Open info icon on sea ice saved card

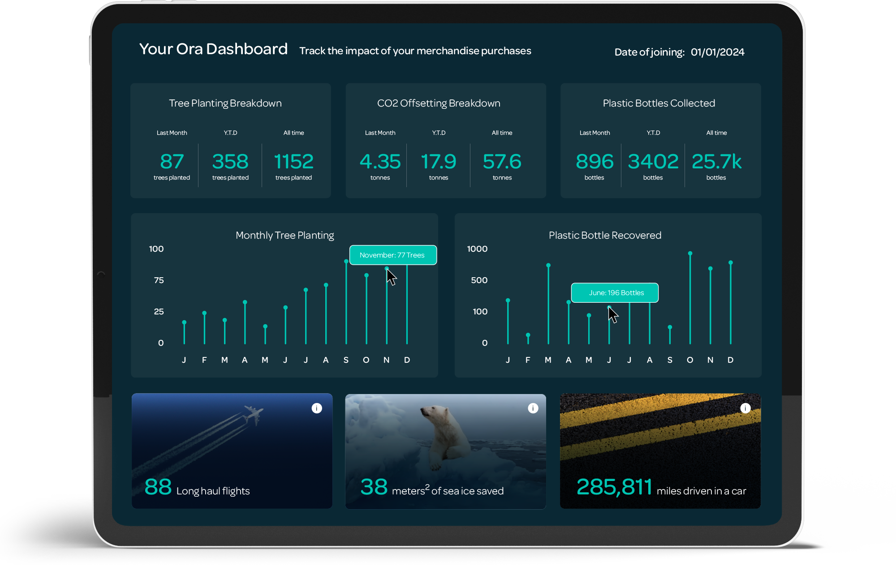pos(533,408)
